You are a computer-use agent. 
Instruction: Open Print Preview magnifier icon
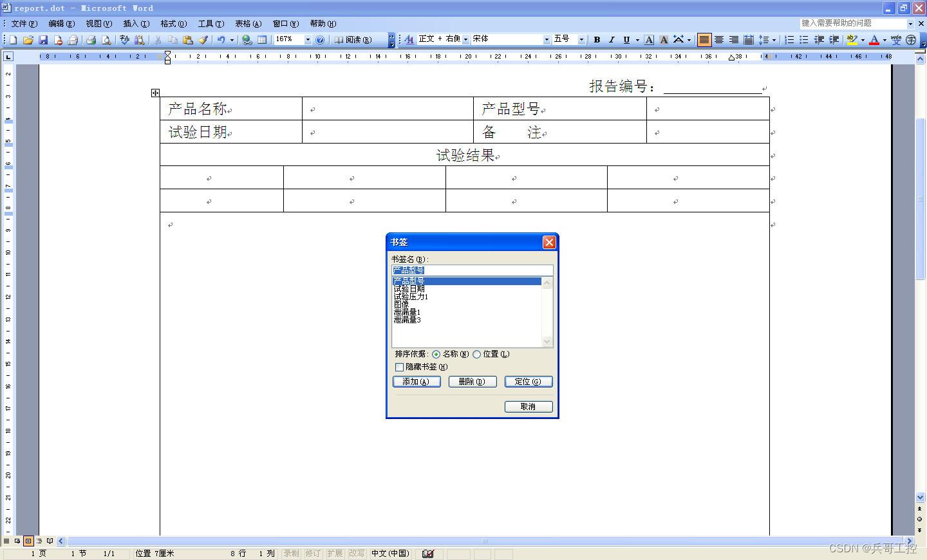[106, 40]
